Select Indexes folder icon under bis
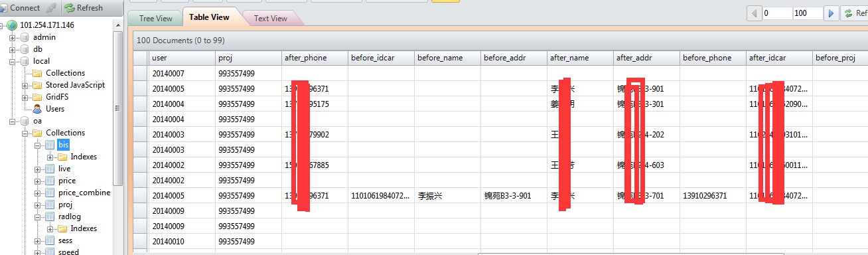 (x=62, y=157)
